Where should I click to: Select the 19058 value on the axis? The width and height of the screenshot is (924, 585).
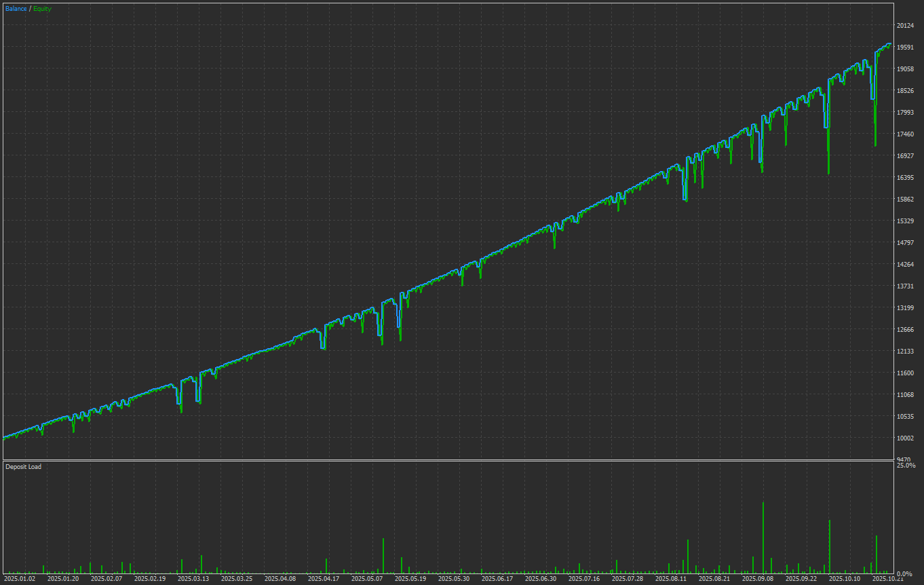(x=904, y=69)
